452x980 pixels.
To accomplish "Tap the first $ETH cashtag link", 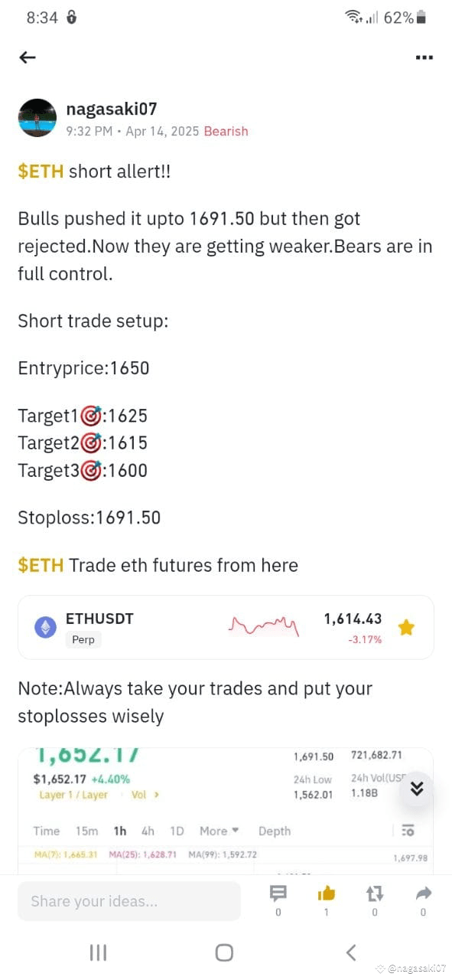I will pos(41,171).
